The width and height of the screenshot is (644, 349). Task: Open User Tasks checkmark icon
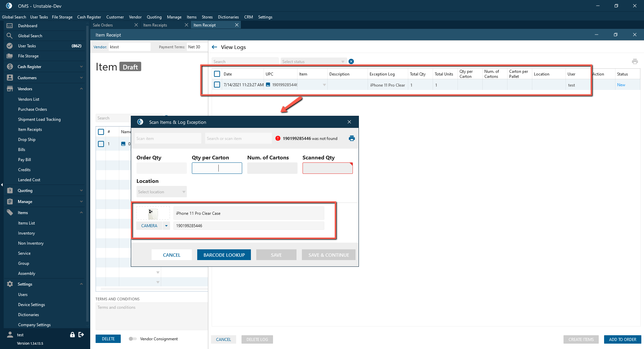click(x=10, y=46)
